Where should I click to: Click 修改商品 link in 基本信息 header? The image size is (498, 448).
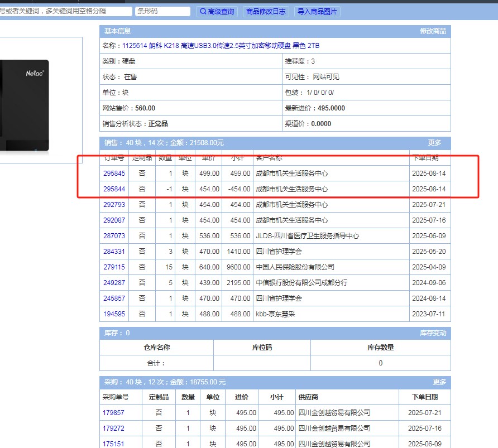pos(433,31)
